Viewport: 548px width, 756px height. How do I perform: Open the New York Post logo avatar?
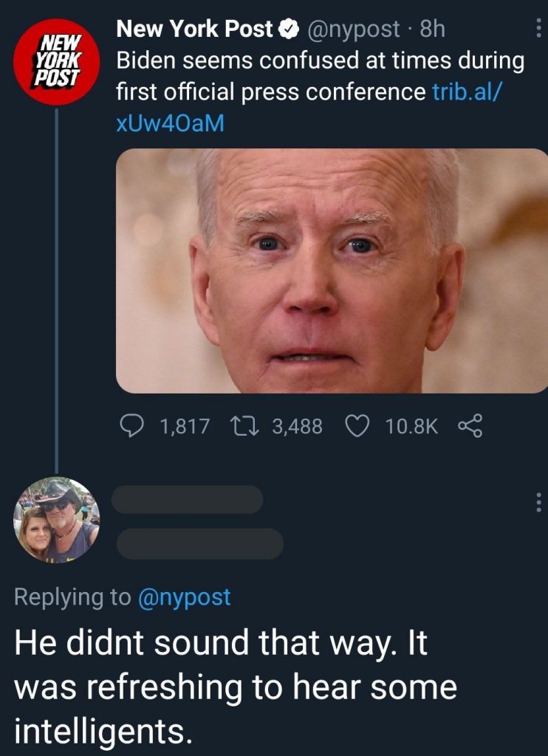(x=57, y=60)
